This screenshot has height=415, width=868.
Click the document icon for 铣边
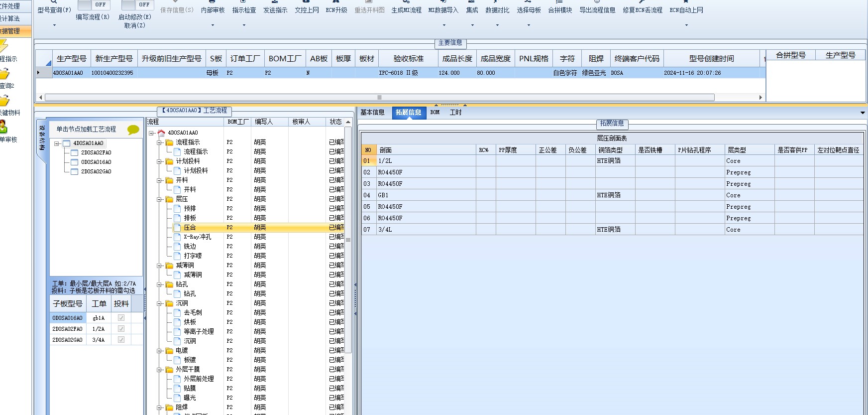(x=177, y=246)
